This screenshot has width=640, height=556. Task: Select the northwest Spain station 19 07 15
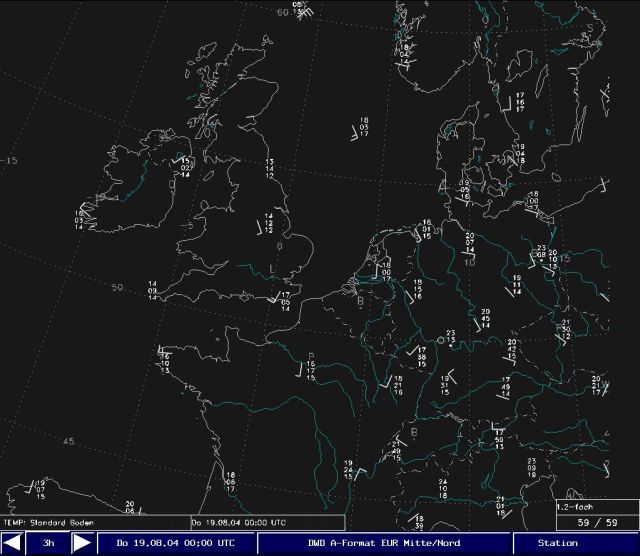(x=40, y=488)
